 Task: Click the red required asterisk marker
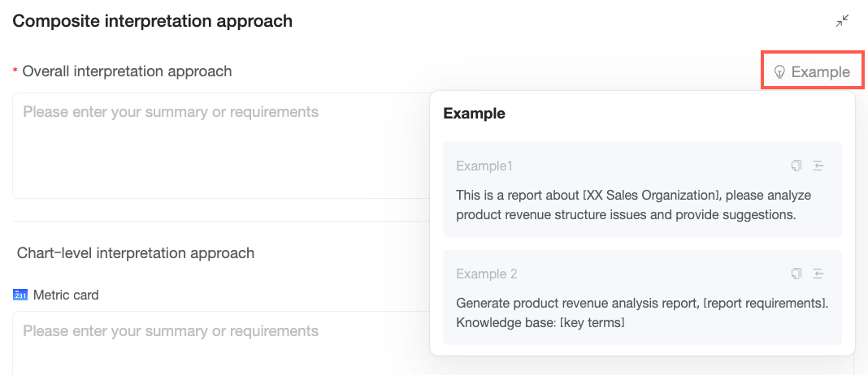coord(15,72)
